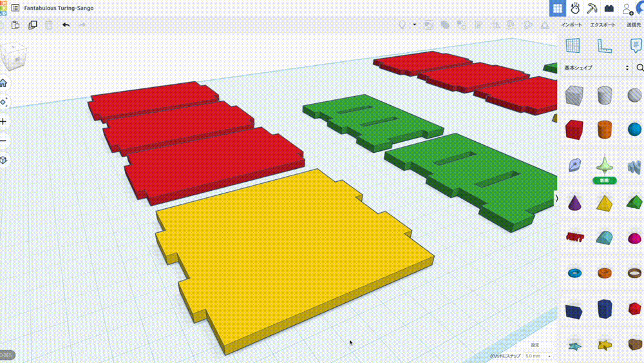
Task: Click the Workplane tool icon
Action: [573, 46]
